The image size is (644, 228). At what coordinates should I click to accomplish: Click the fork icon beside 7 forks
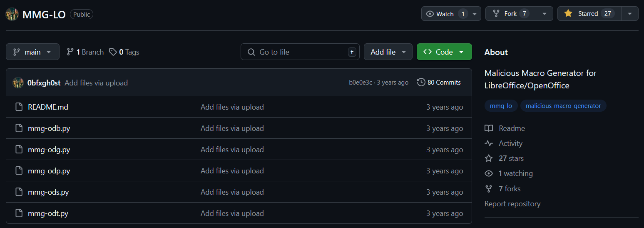(489, 189)
